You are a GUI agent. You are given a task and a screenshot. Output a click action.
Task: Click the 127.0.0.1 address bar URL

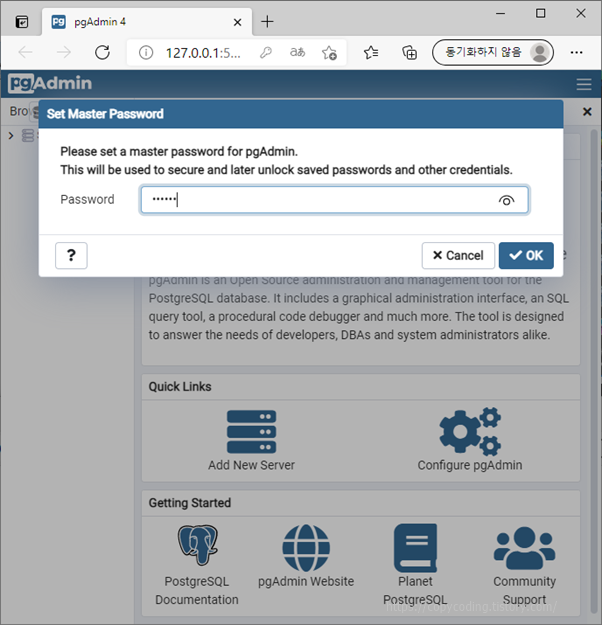[203, 53]
